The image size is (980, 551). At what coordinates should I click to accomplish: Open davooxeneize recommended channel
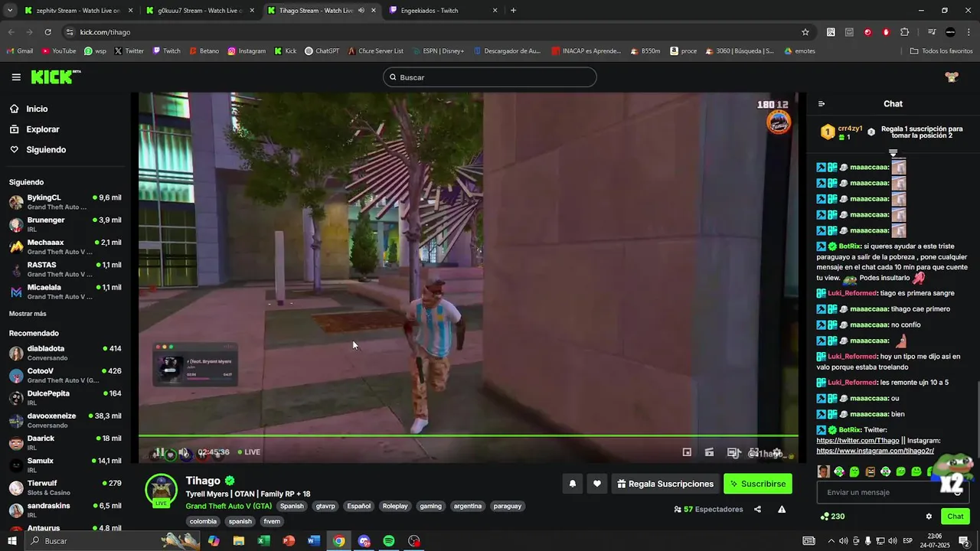(65, 420)
